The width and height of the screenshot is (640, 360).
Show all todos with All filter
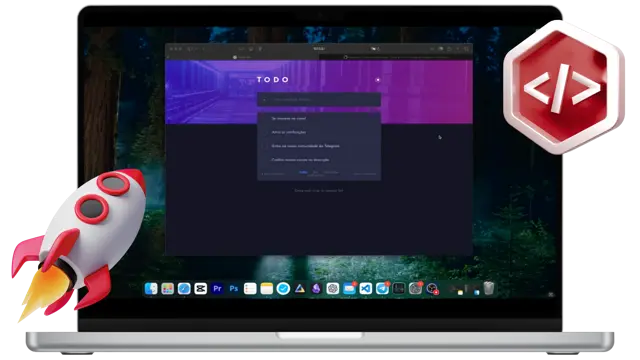click(x=303, y=173)
